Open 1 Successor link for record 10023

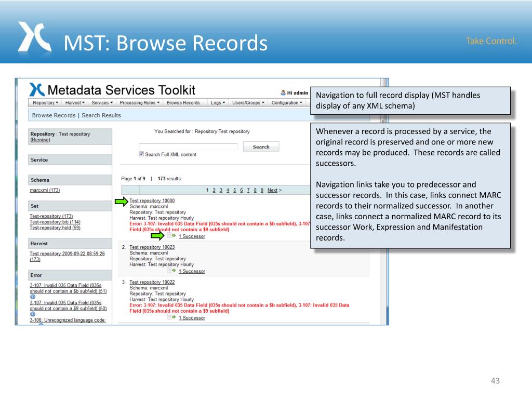click(x=192, y=271)
